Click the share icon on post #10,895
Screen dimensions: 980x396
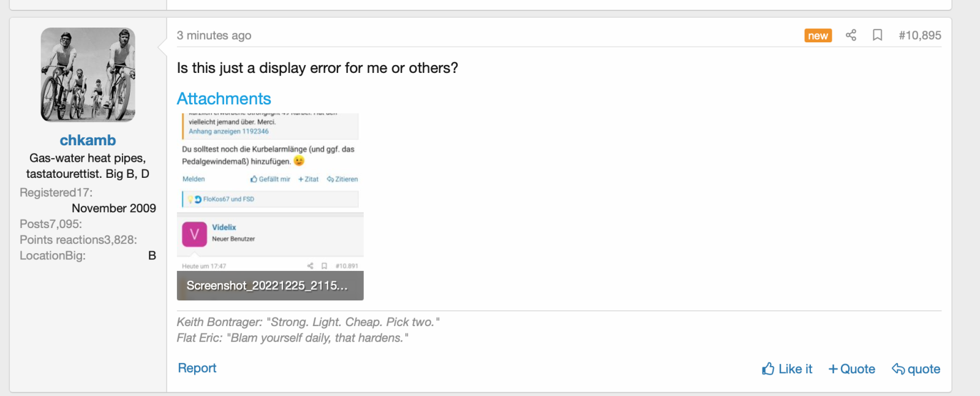point(851,35)
